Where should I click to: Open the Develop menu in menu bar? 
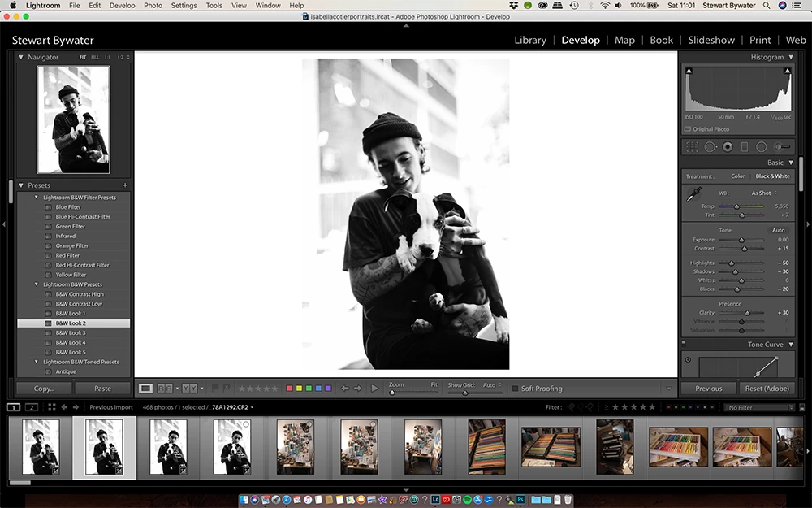pos(123,5)
